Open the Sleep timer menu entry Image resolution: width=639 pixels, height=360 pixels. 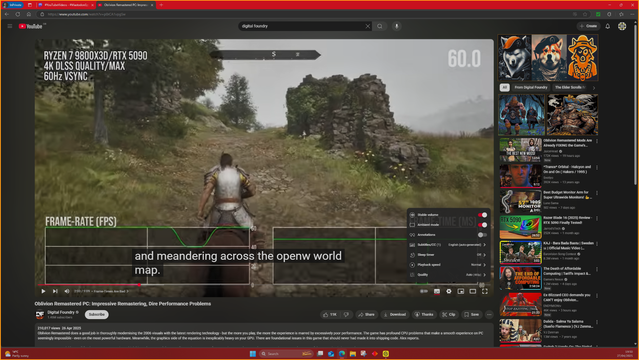coord(447,255)
